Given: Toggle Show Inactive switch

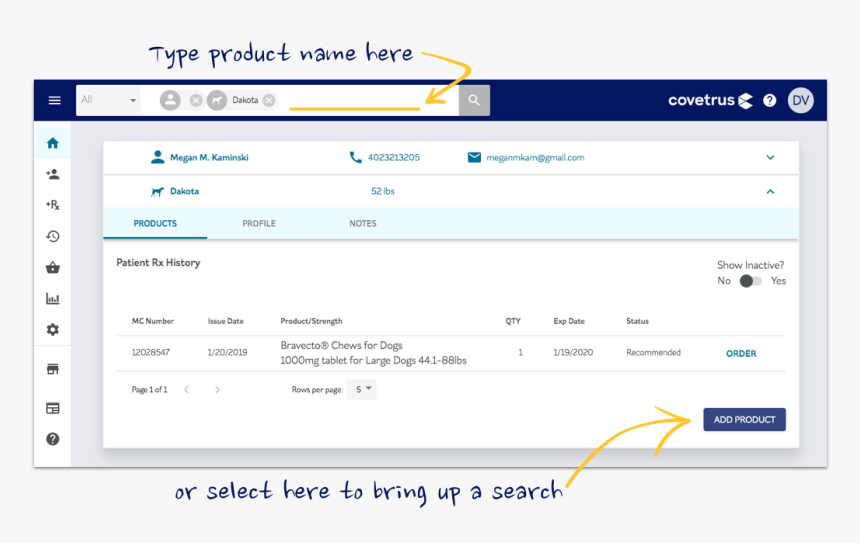Looking at the screenshot, I should pyautogui.click(x=750, y=281).
